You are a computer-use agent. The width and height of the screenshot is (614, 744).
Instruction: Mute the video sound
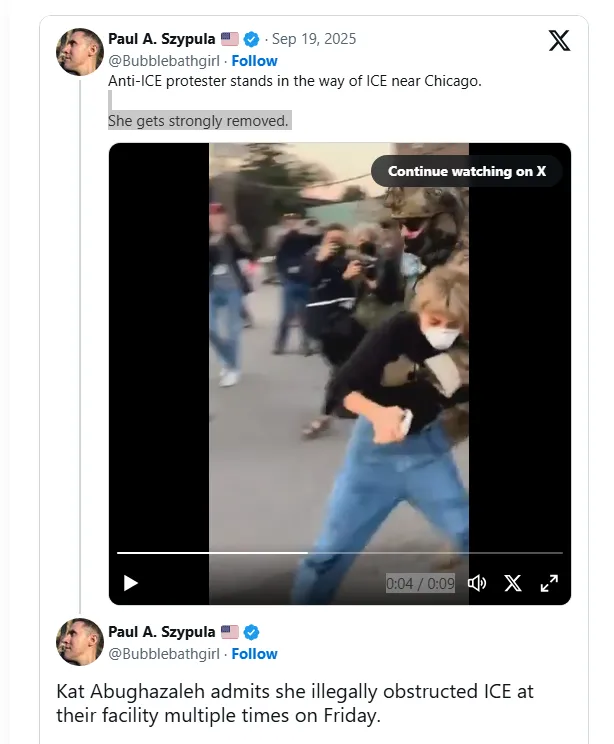477,583
